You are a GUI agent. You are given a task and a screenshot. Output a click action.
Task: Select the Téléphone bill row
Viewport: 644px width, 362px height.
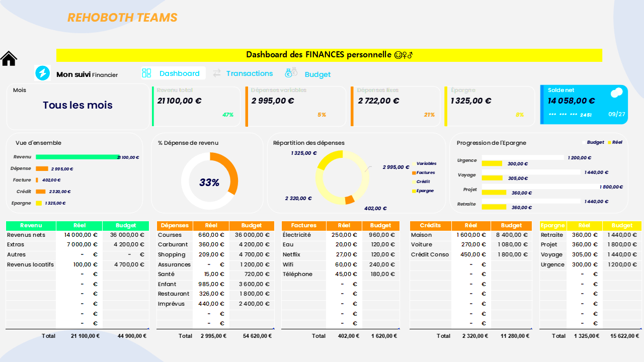coord(341,274)
